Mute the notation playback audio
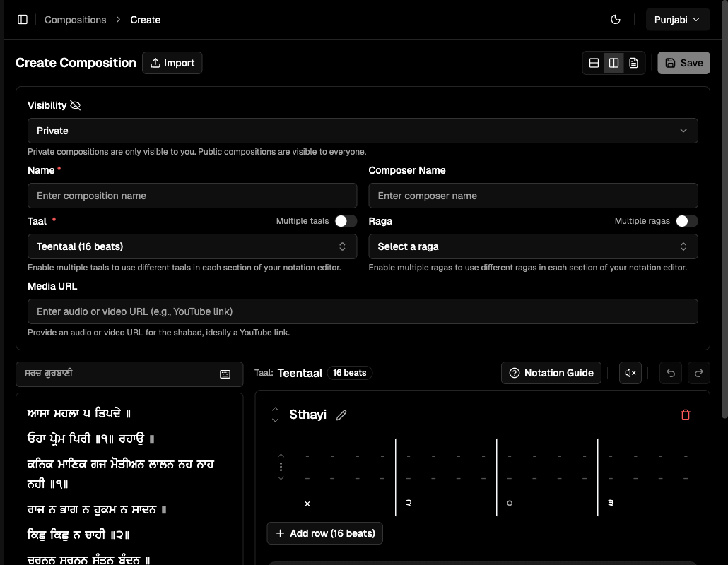 630,372
